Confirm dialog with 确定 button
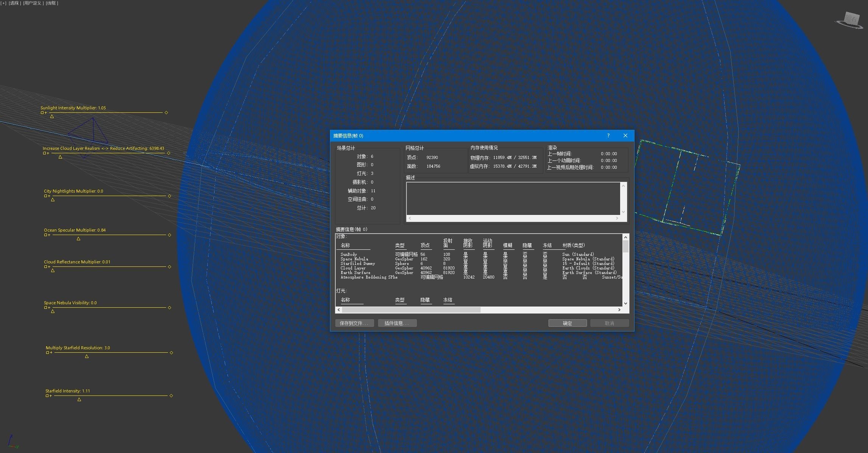The image size is (868, 453). pyautogui.click(x=567, y=323)
